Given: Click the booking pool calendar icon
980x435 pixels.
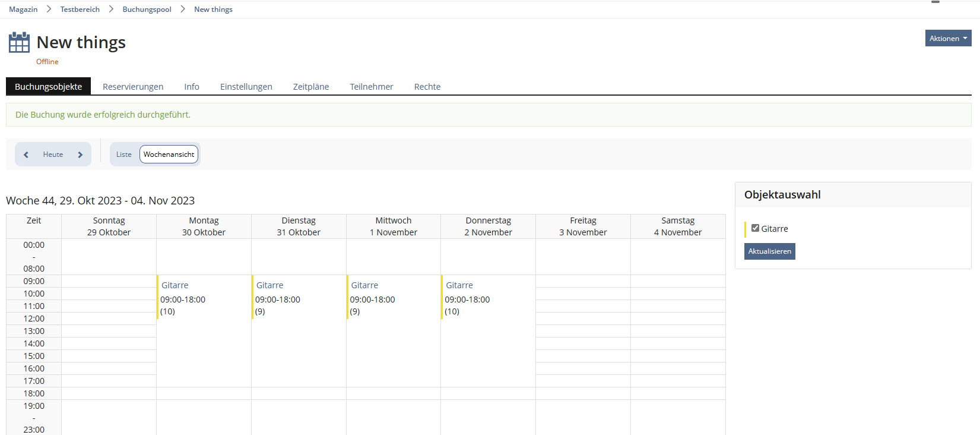Looking at the screenshot, I should [19, 43].
